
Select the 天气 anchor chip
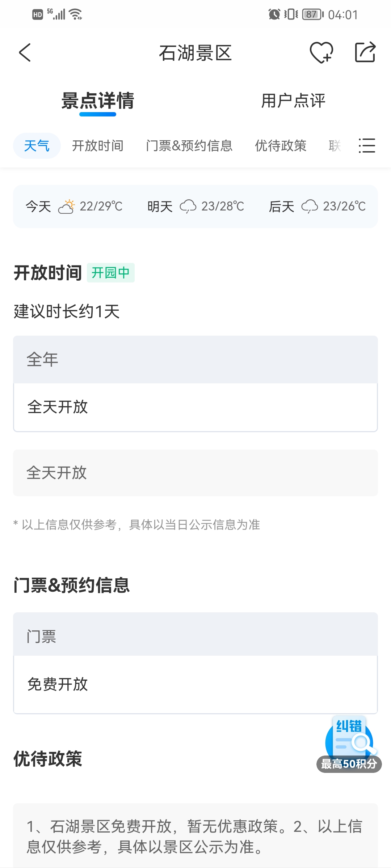(x=37, y=146)
